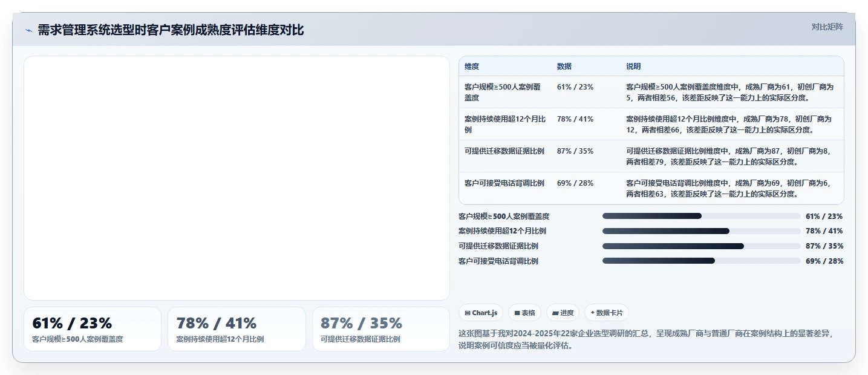Click the 87% / 35% value beside the progress bar

tap(824, 246)
